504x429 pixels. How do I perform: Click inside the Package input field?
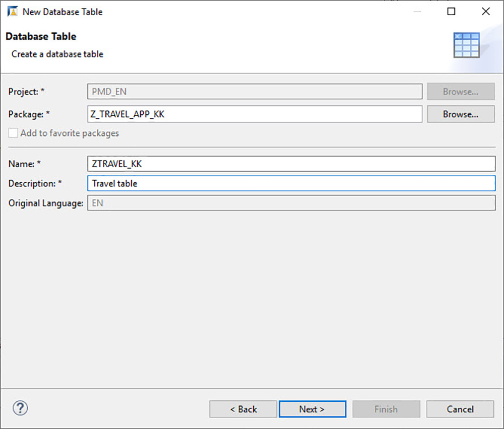[x=252, y=114]
